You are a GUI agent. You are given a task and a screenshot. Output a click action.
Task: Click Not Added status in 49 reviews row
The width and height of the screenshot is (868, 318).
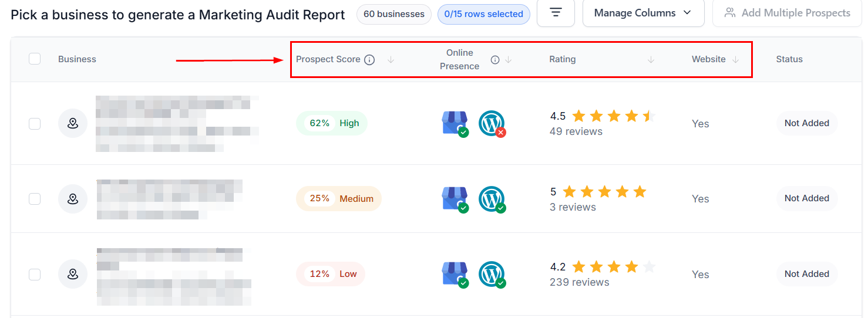(x=807, y=123)
